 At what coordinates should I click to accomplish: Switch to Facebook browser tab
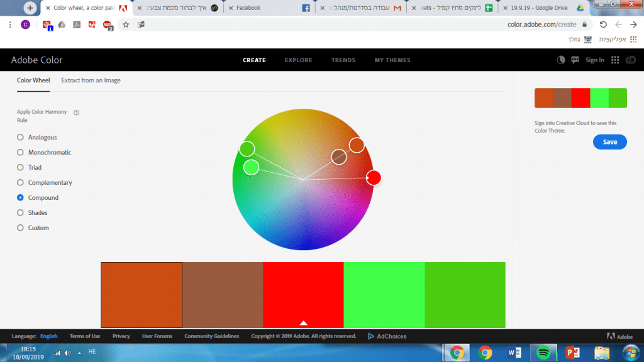point(269,8)
